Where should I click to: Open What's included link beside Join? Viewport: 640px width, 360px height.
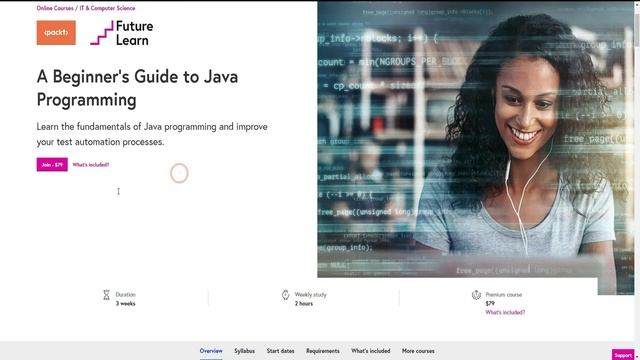click(91, 165)
